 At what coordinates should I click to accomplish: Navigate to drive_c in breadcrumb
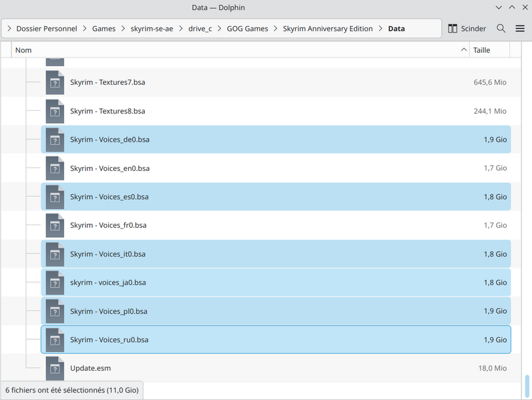[200, 29]
